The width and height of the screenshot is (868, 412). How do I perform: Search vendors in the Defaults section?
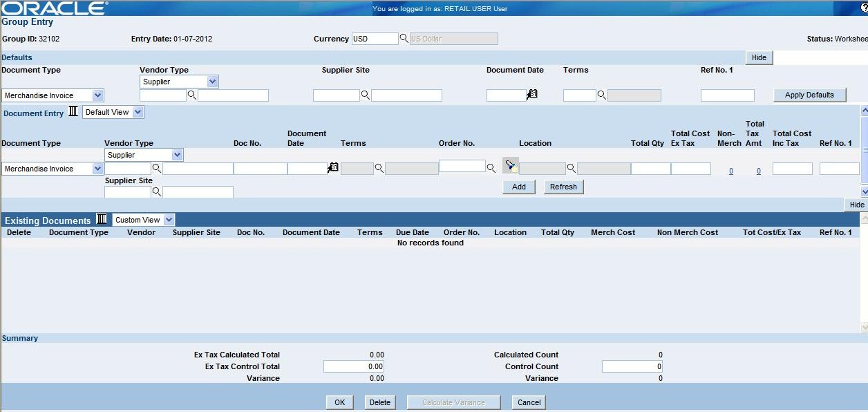coord(192,95)
